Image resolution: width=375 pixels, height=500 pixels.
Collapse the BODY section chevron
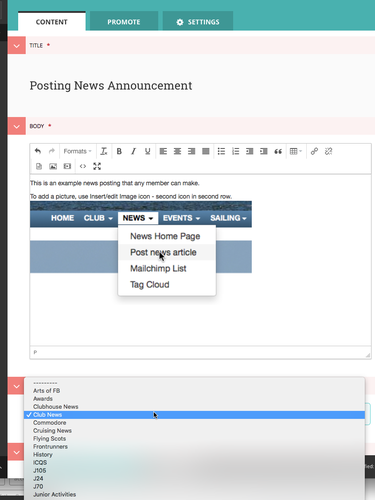17,126
